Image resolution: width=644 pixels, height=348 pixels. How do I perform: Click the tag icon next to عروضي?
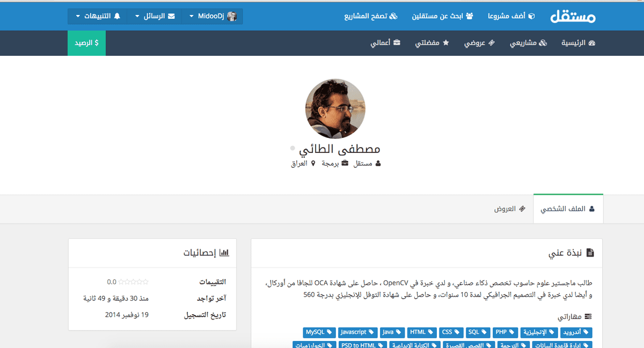pos(492,43)
